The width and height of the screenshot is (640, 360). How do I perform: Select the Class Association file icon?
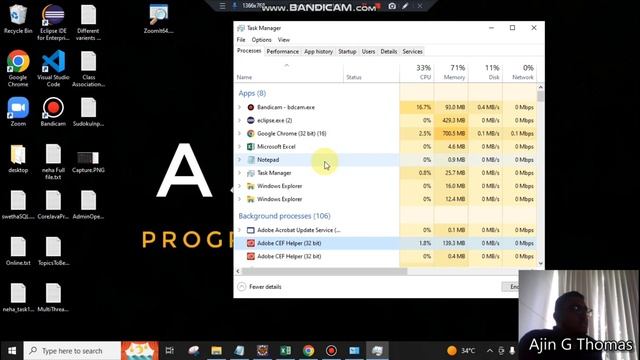coord(88,69)
